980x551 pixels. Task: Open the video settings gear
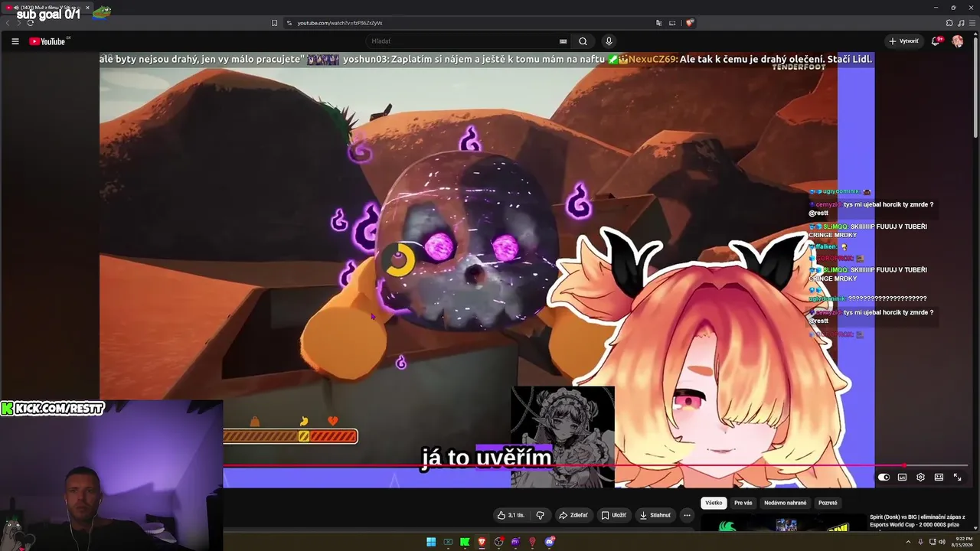(920, 478)
